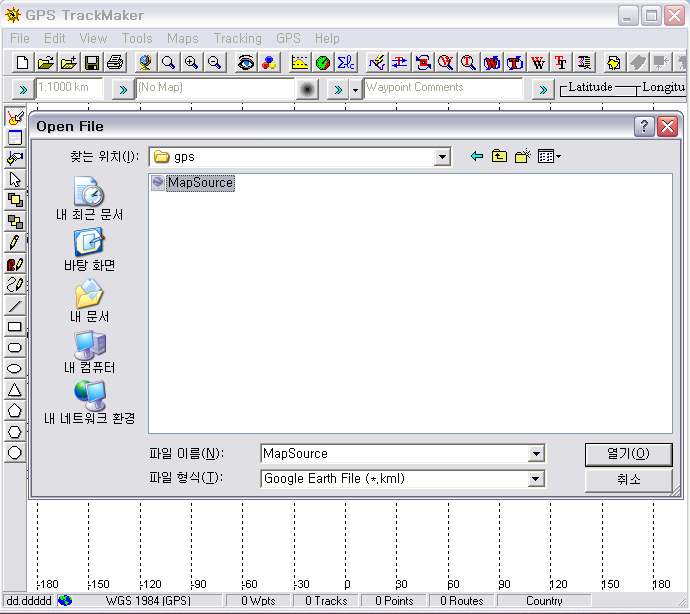Screen dimensions: 690x614
Task: Click the Print icon
Action: coord(115,63)
